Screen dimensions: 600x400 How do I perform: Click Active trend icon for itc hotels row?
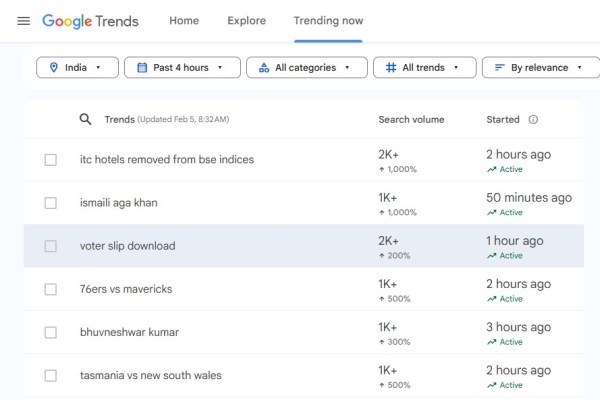click(x=491, y=169)
